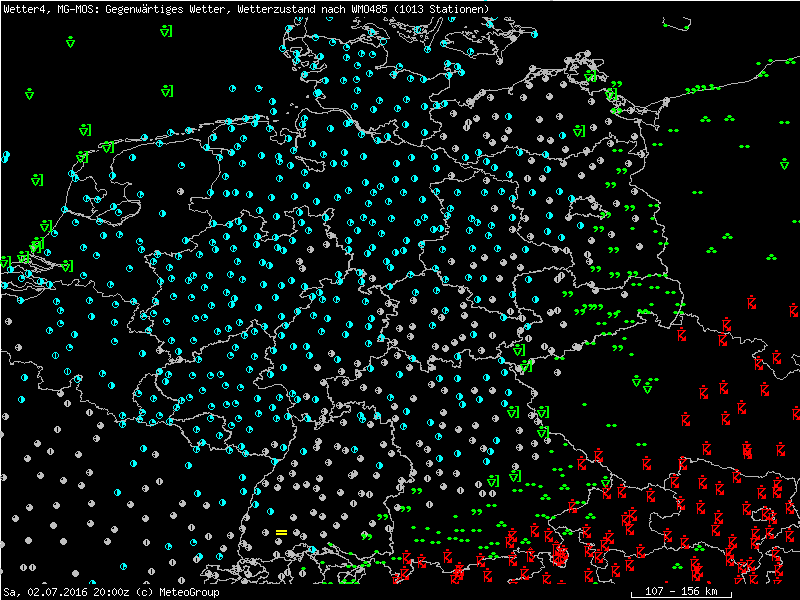Click the "Sa, 02.07.2016 20:00z" timestamp

(67, 592)
